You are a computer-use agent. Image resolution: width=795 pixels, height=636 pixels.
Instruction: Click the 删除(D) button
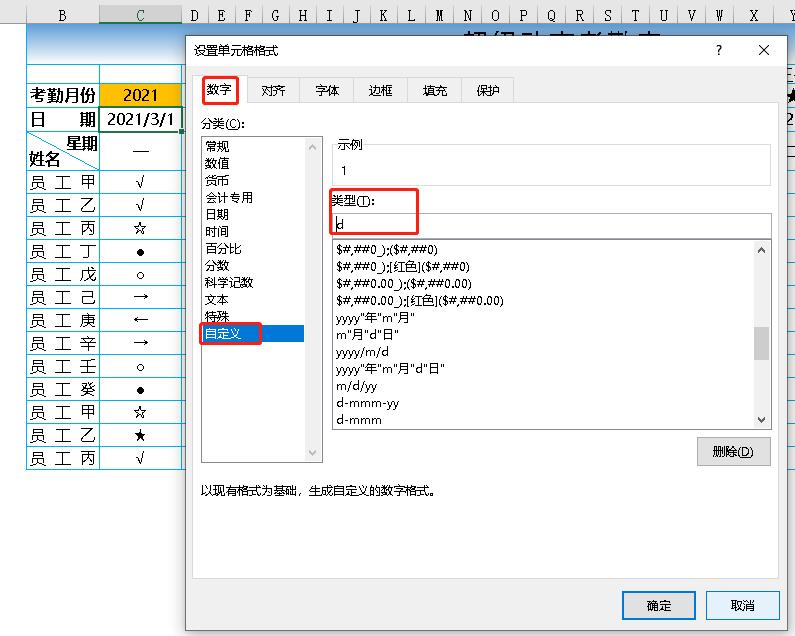[734, 451]
